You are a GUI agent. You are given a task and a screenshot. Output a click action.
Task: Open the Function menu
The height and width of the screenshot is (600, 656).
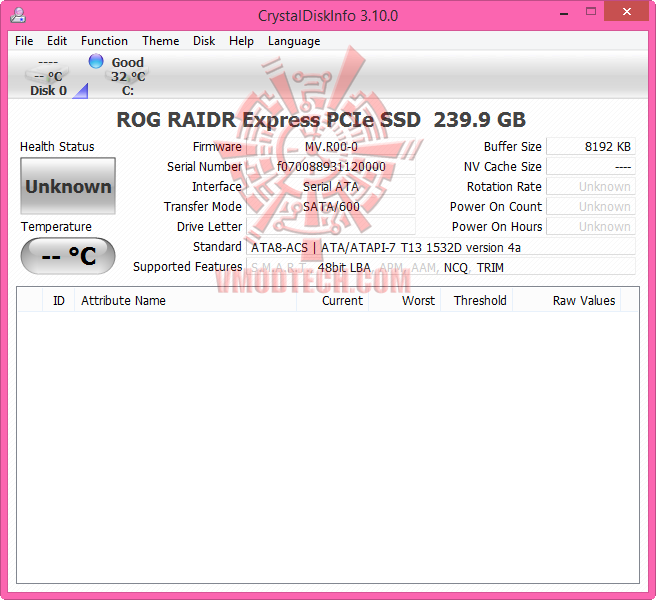(x=104, y=41)
